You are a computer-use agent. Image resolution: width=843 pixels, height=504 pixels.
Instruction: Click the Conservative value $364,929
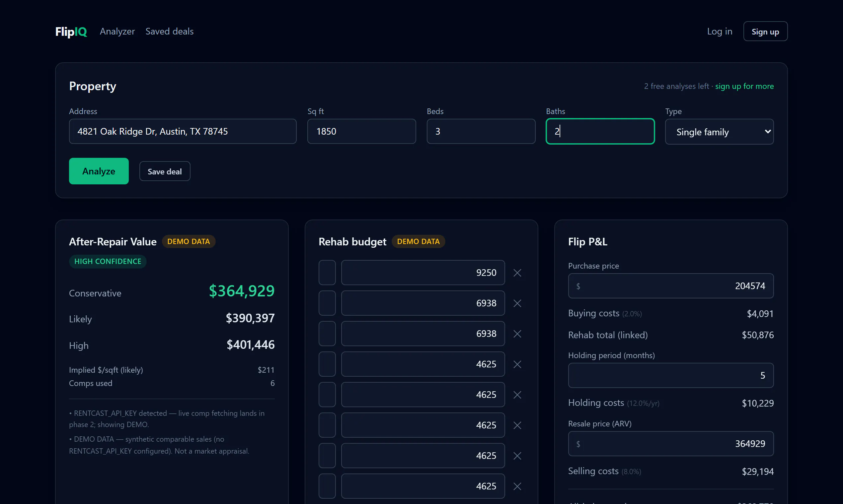pos(242,291)
